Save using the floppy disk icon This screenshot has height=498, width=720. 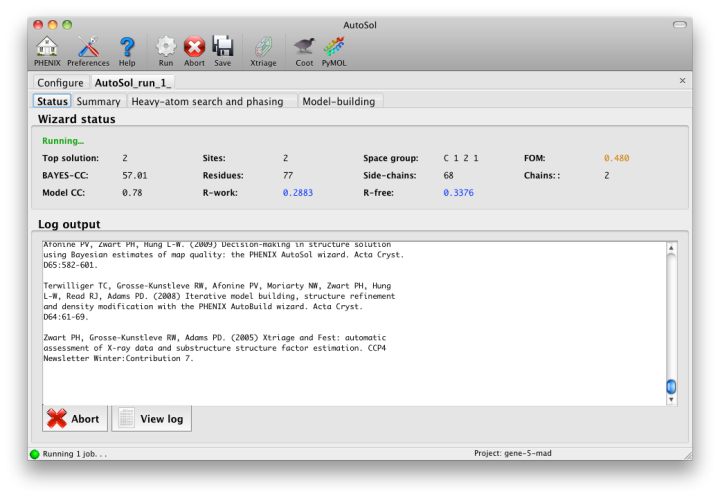tap(222, 50)
